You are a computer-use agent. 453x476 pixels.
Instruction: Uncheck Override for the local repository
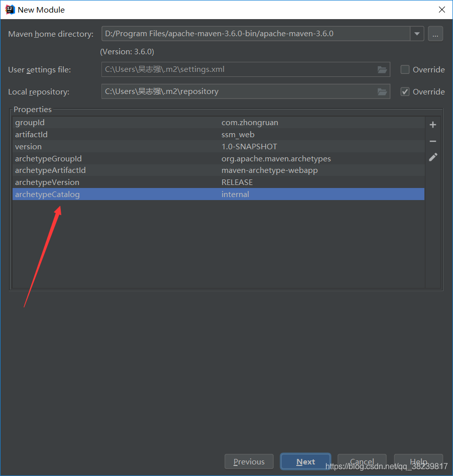pos(405,91)
